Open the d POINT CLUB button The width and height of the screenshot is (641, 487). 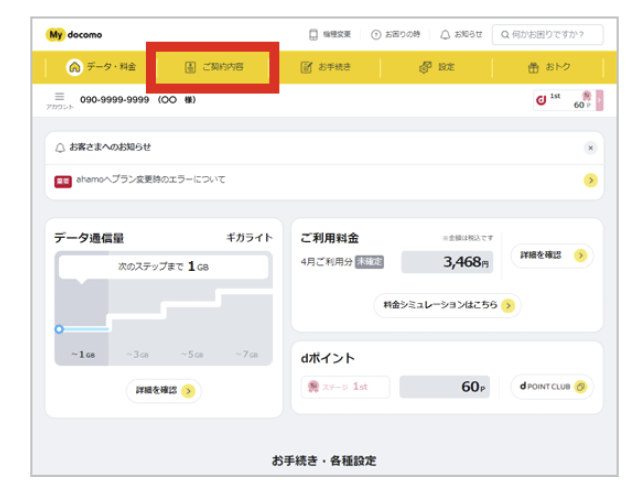pos(552,387)
